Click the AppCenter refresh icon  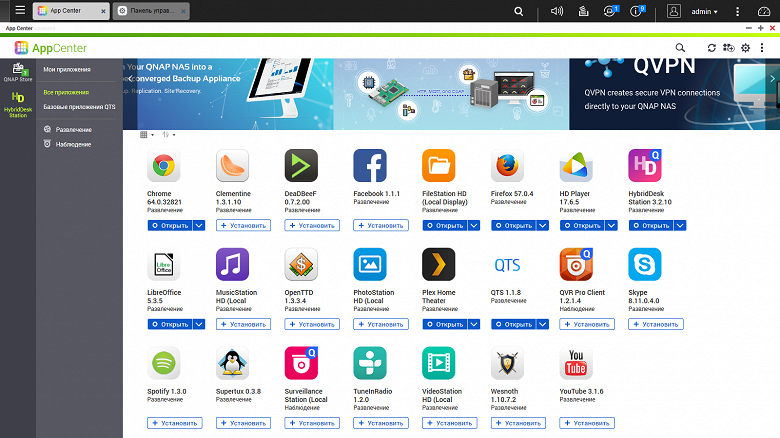pyautogui.click(x=711, y=48)
